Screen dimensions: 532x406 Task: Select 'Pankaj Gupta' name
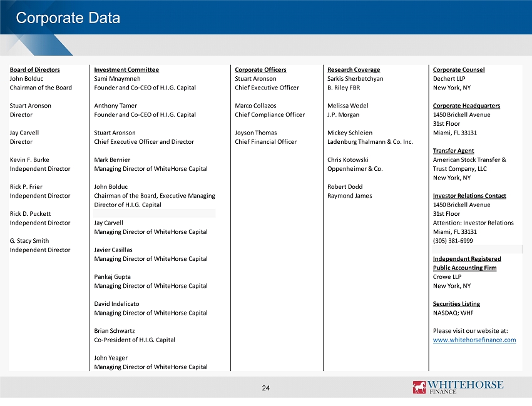112,277
